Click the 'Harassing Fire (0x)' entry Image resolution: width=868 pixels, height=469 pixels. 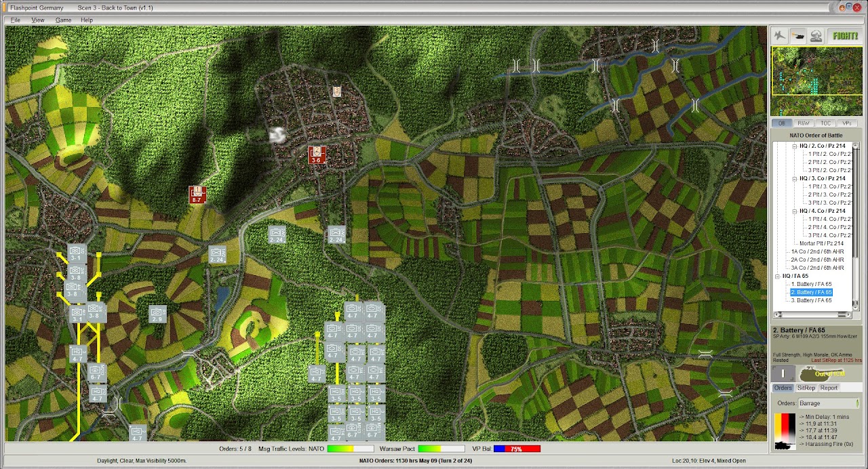click(x=827, y=444)
